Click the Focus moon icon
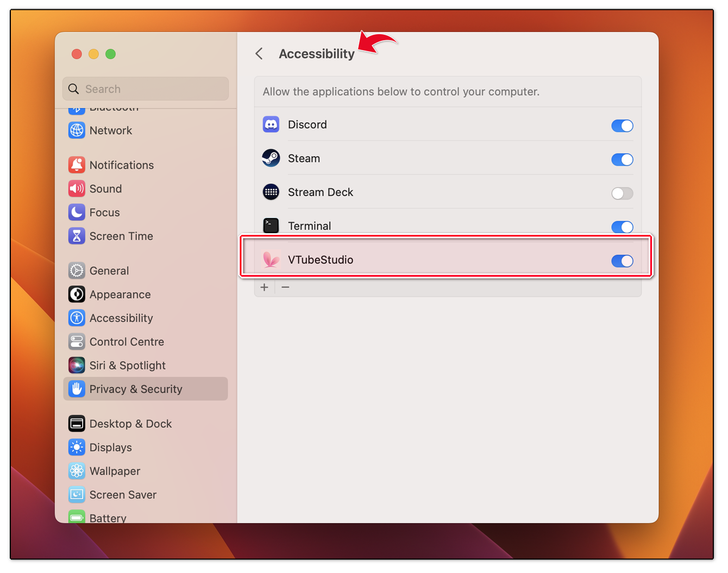This screenshot has height=573, width=728. [77, 212]
